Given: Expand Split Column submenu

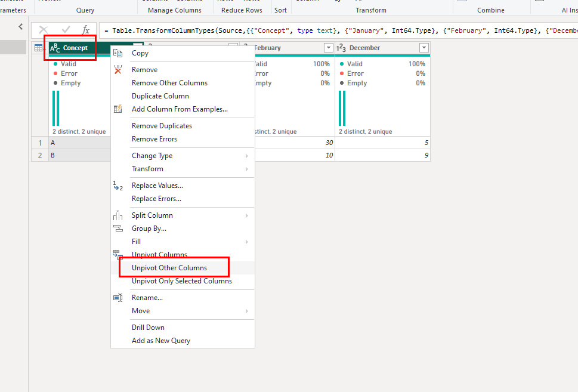Looking at the screenshot, I should (x=246, y=215).
